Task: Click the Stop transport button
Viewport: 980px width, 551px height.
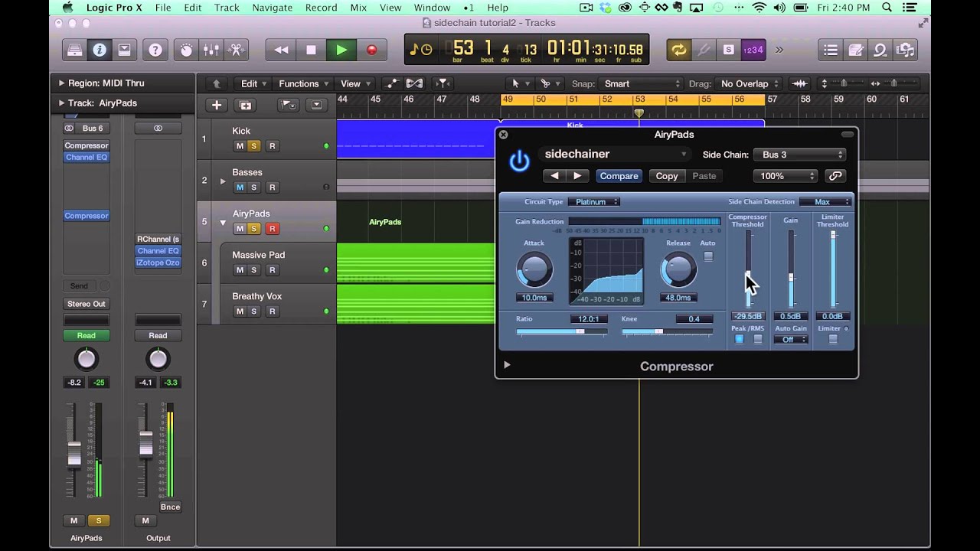Action: click(x=311, y=51)
